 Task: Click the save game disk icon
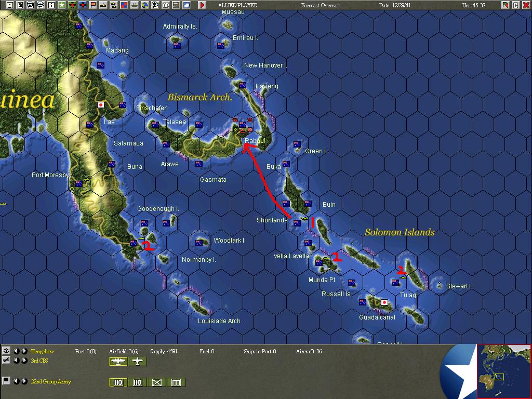point(10,5)
